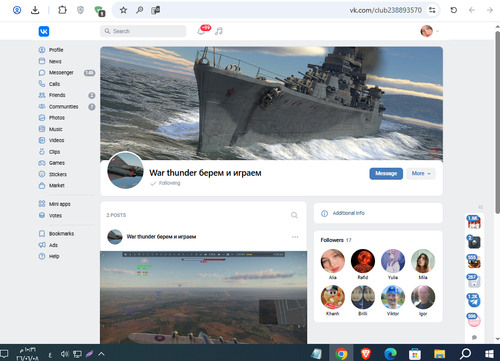This screenshot has width=500, height=361.
Task: Open Messenger in the sidebar
Action: tap(61, 73)
